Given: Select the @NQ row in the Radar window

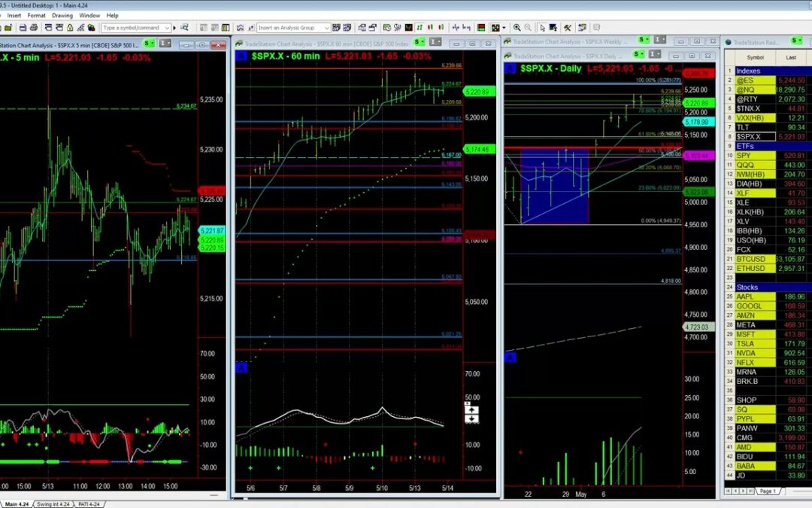Looking at the screenshot, I should [768, 90].
